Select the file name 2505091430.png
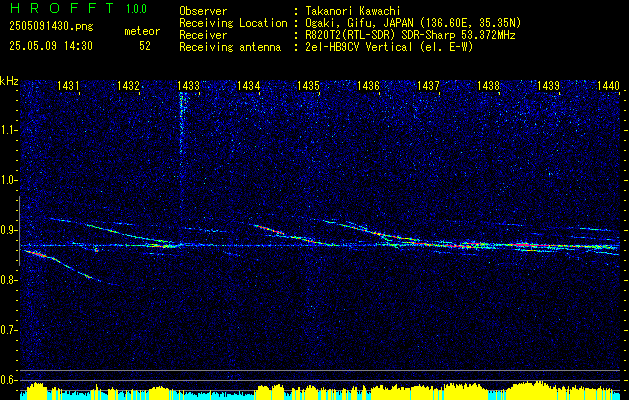Viewport: 629px width, 400px height. click(x=51, y=26)
